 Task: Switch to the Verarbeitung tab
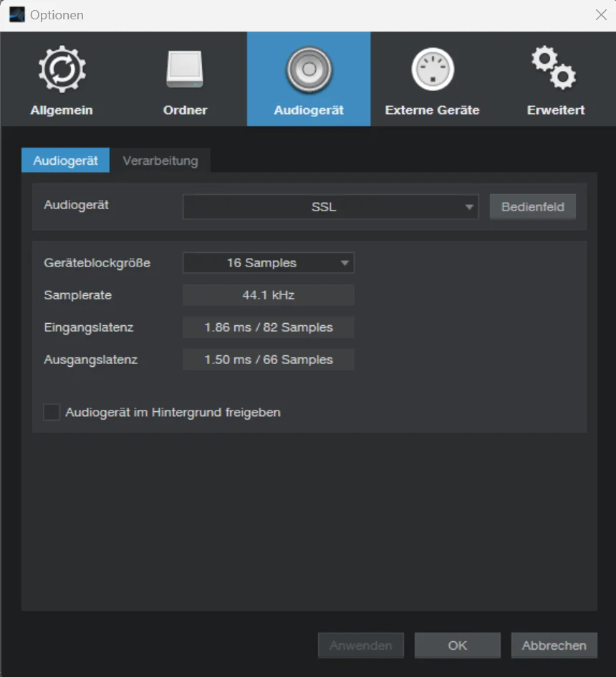click(x=160, y=160)
